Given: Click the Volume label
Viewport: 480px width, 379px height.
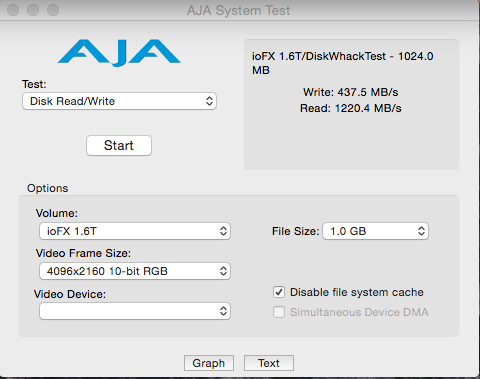Looking at the screenshot, I should tap(57, 213).
